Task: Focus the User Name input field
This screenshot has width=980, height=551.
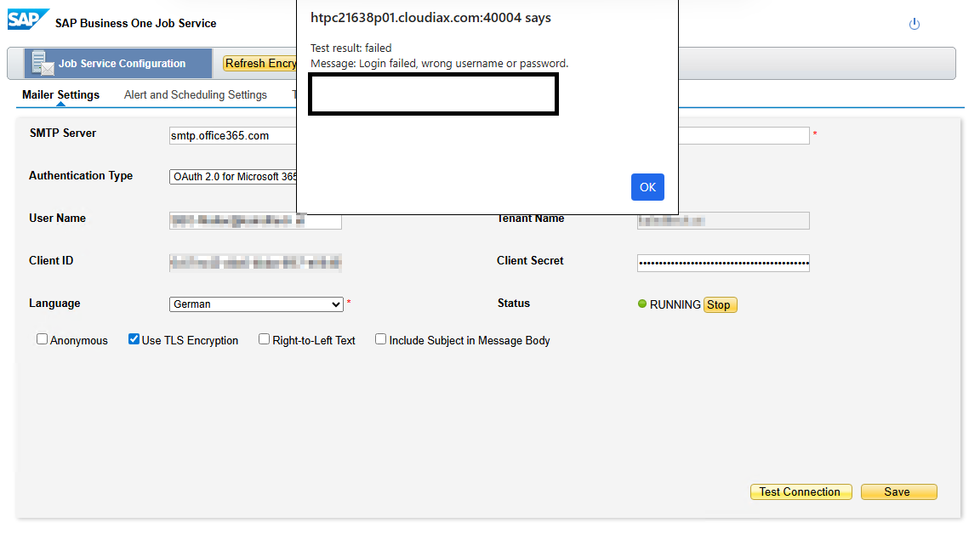Action: (x=255, y=220)
